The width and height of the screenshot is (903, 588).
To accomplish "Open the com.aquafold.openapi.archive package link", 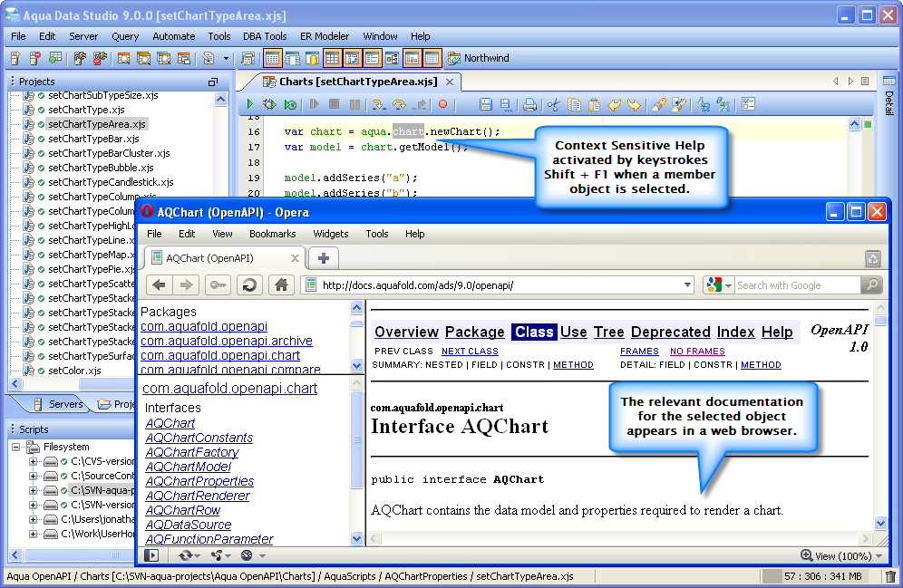I will pos(227,341).
